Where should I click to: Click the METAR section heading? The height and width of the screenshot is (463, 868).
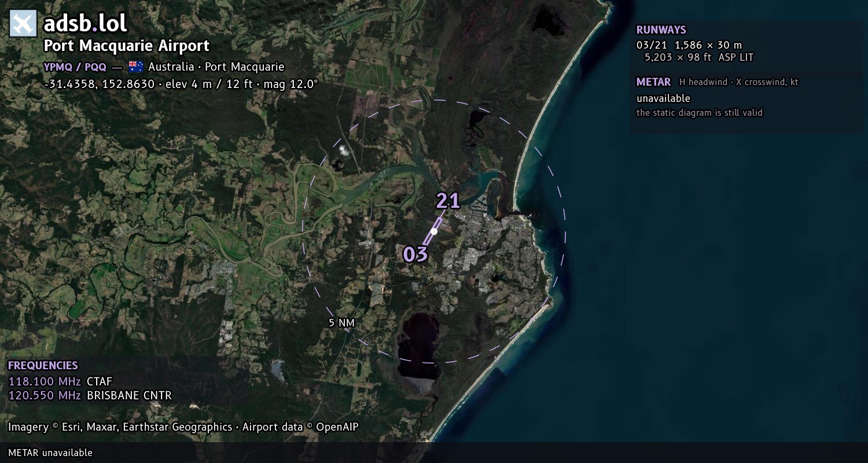click(653, 82)
